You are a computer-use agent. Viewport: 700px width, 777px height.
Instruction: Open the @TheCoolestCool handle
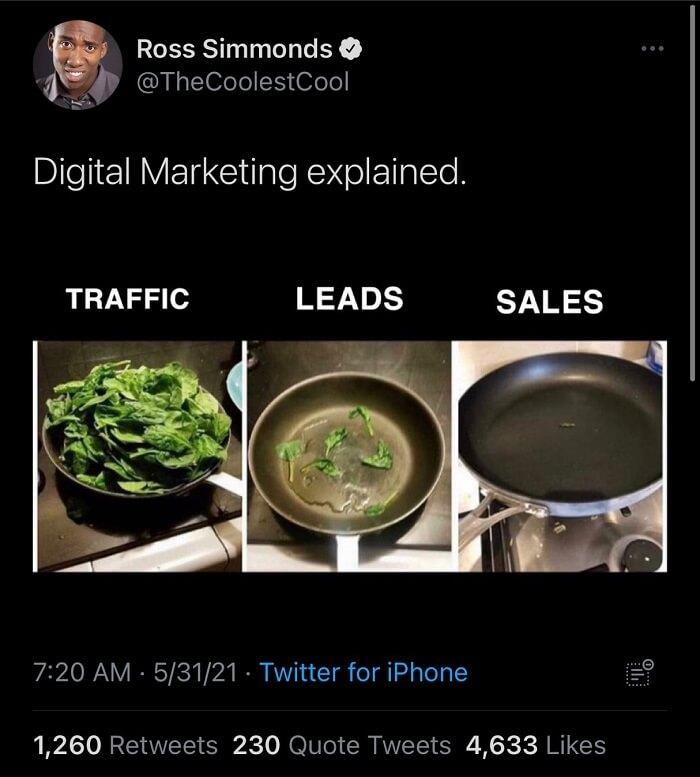243,82
